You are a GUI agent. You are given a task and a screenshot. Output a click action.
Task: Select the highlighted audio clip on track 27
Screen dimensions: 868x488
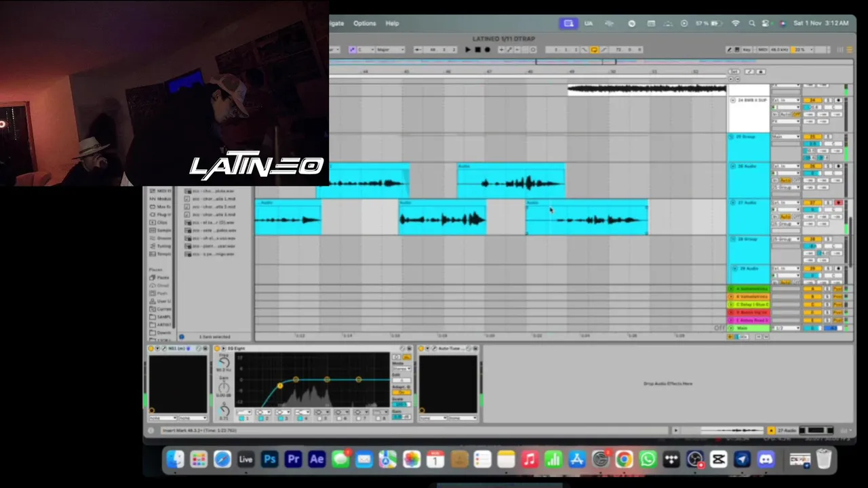pos(587,218)
